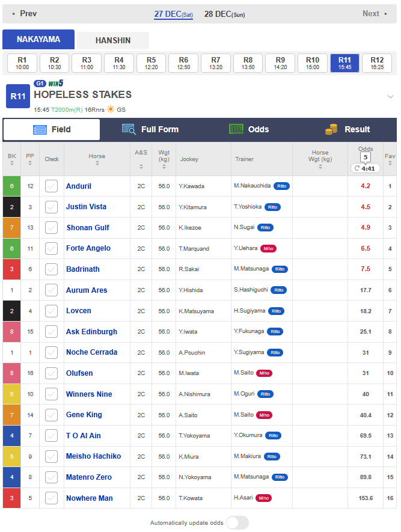Click the Miho badge next to H.Asari
This screenshot has width=401, height=532.
[x=263, y=498]
